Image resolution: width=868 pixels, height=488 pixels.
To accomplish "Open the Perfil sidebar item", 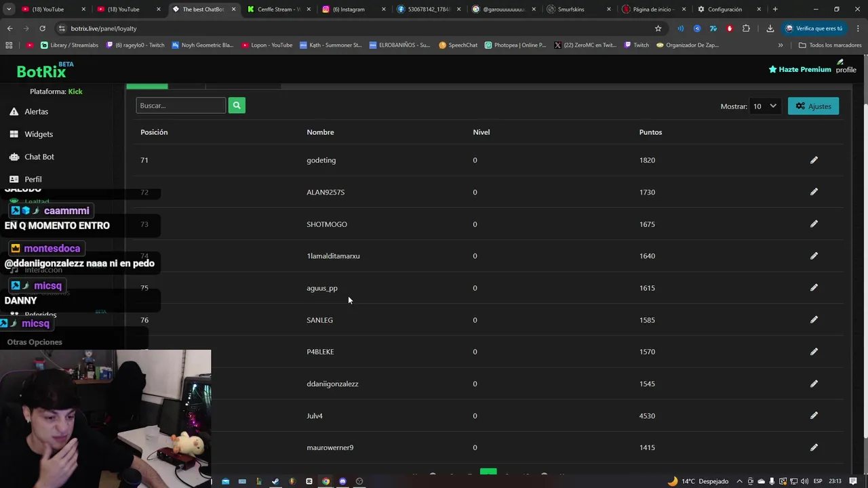I will click(33, 179).
